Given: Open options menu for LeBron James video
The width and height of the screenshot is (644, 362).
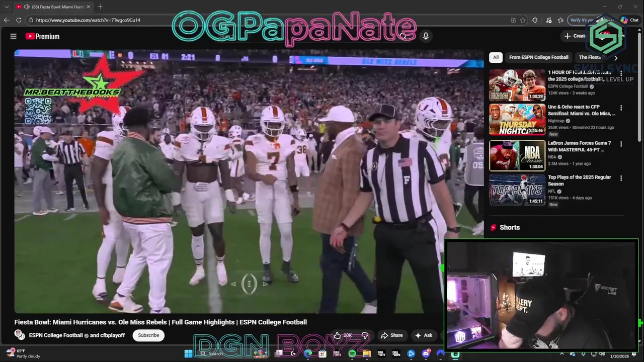Looking at the screenshot, I should (621, 144).
